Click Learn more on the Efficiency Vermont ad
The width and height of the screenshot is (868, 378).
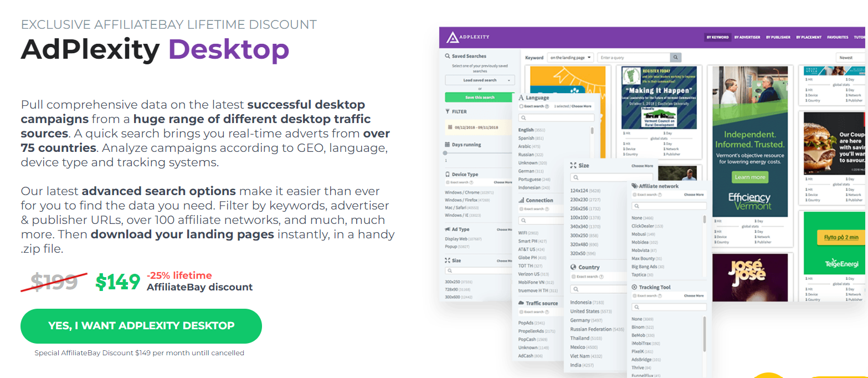click(x=749, y=177)
